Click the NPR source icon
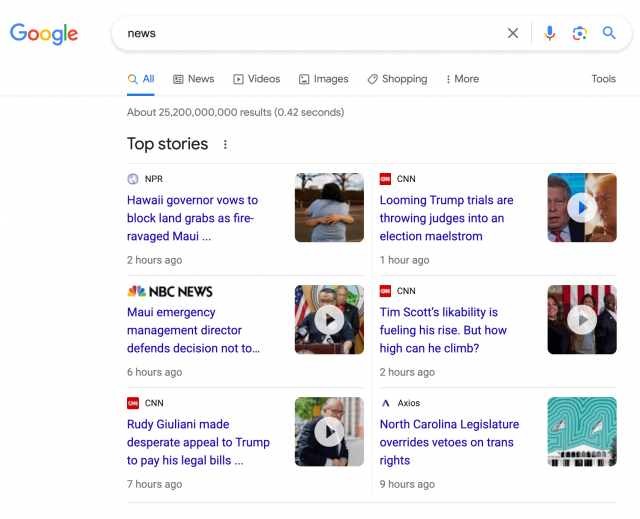Viewport: 640px width, 519px height. pyautogui.click(x=133, y=179)
